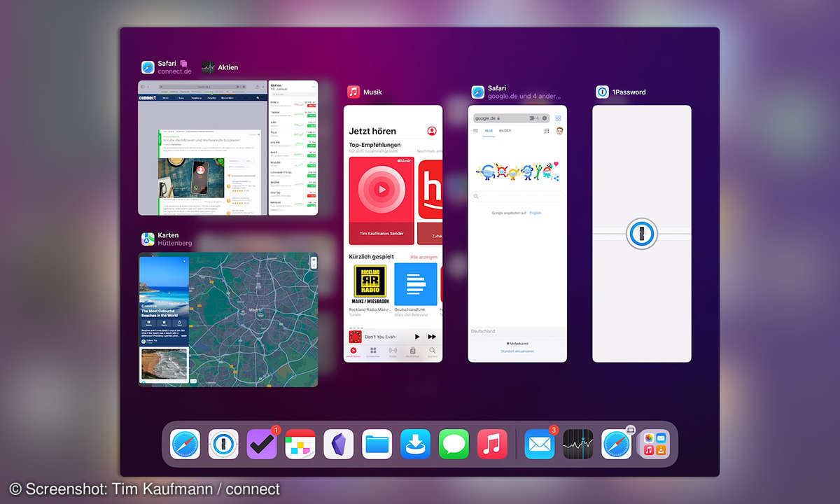Open Mail with 3 unread badge
The width and height of the screenshot is (840, 504).
point(540,444)
